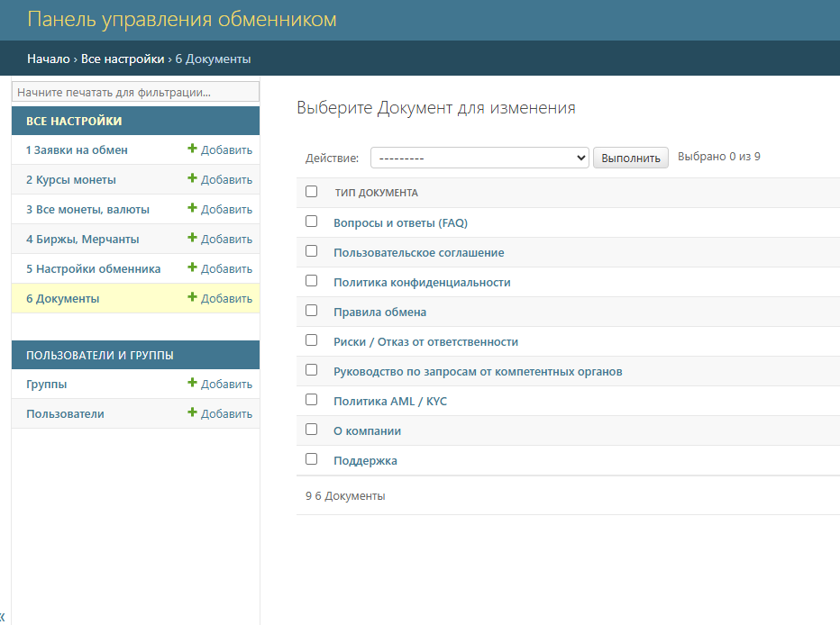
Task: Open Все настройки breadcrumb link
Action: pyautogui.click(x=123, y=59)
